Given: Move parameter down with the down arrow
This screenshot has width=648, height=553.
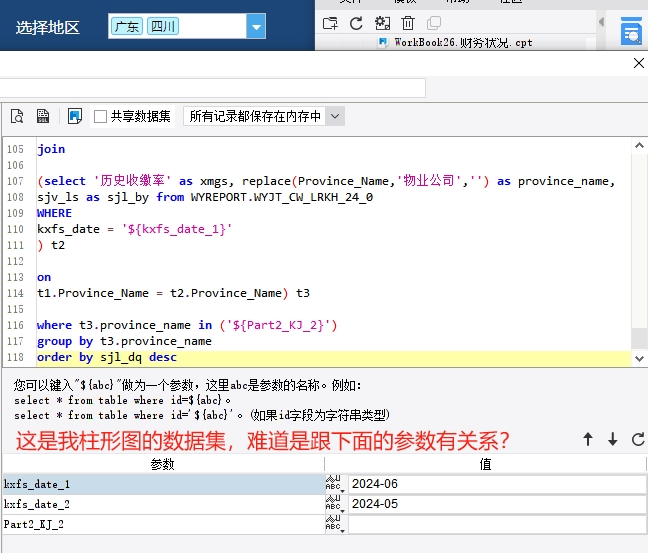Looking at the screenshot, I should [x=613, y=439].
